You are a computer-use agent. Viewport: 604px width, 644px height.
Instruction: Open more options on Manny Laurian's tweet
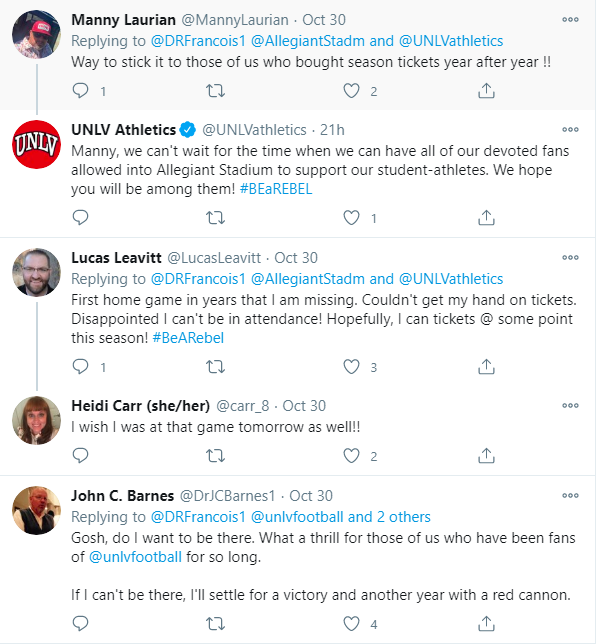(x=570, y=19)
